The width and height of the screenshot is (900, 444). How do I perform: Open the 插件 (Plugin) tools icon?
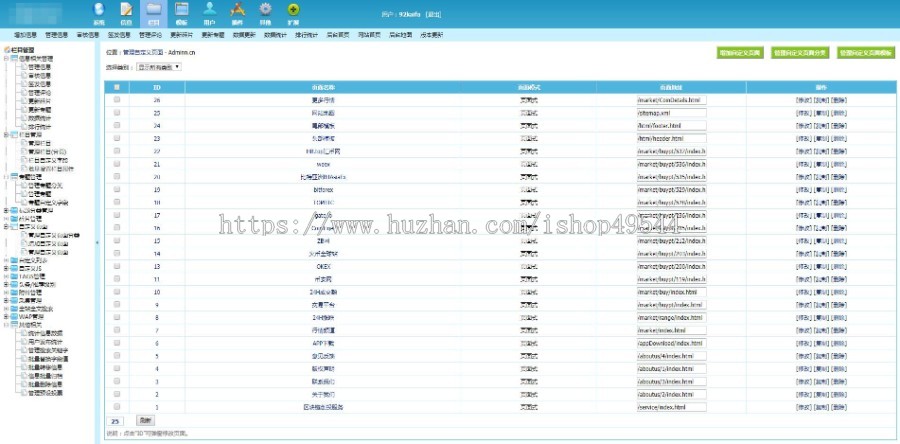(x=237, y=10)
